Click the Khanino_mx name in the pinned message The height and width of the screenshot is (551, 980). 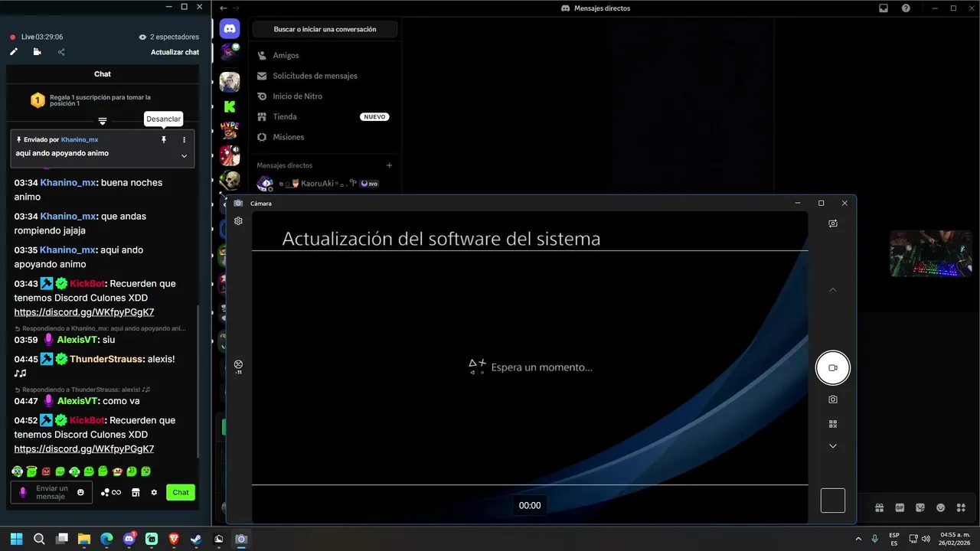80,140
